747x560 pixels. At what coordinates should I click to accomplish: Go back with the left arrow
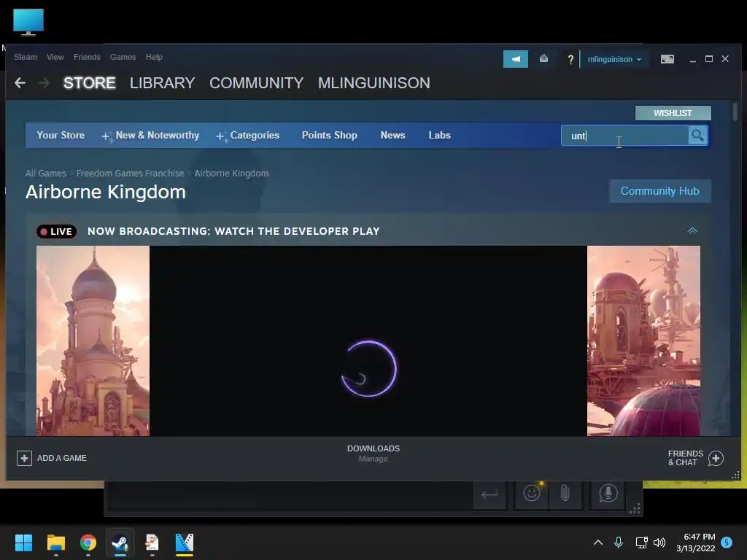20,83
